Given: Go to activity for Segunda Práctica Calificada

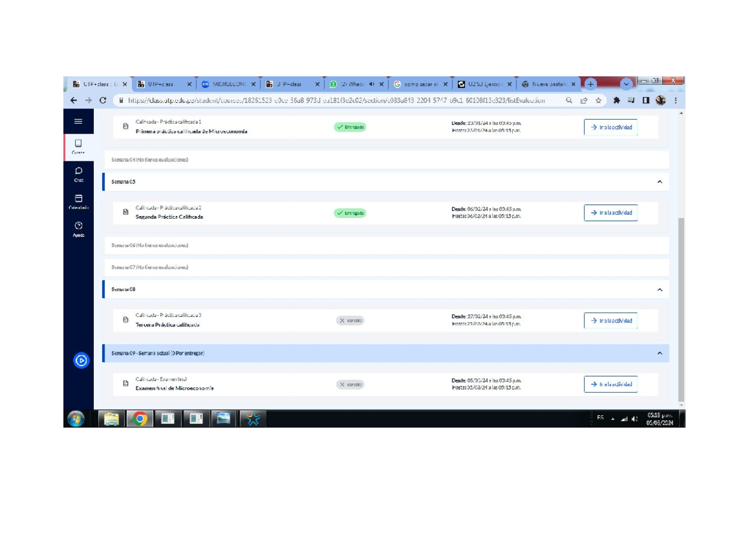Looking at the screenshot, I should tap(610, 213).
